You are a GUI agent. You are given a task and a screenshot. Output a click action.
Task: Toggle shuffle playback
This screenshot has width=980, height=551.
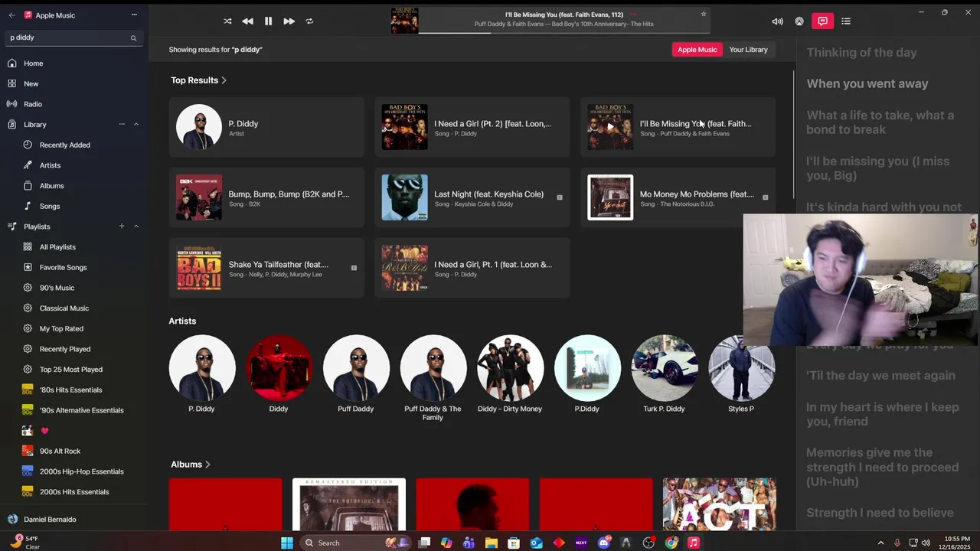coord(227,21)
